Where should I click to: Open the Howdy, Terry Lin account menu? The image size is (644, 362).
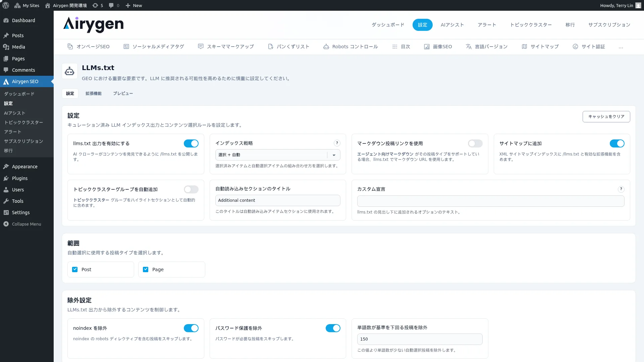point(621,5)
